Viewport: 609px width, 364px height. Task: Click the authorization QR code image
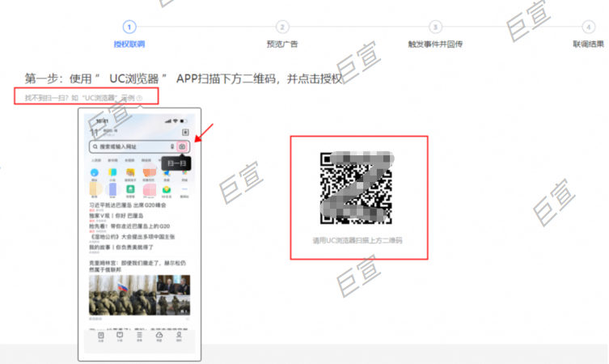click(356, 188)
